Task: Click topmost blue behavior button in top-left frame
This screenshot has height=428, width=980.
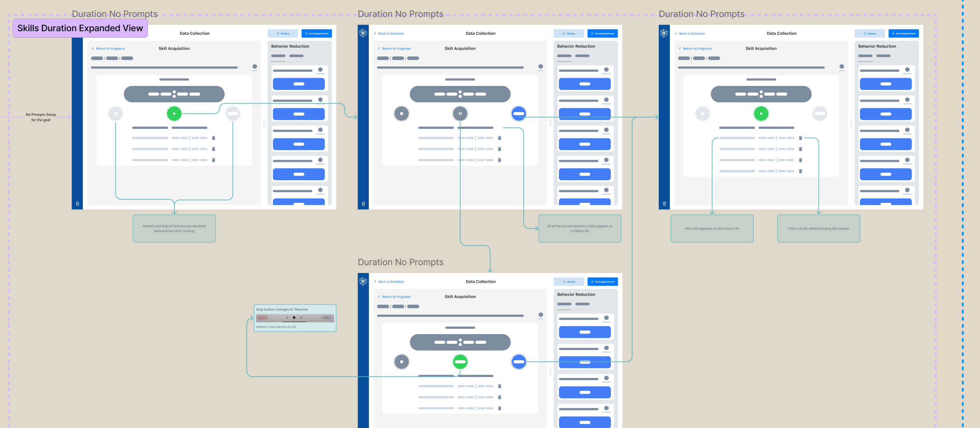Action: point(299,84)
